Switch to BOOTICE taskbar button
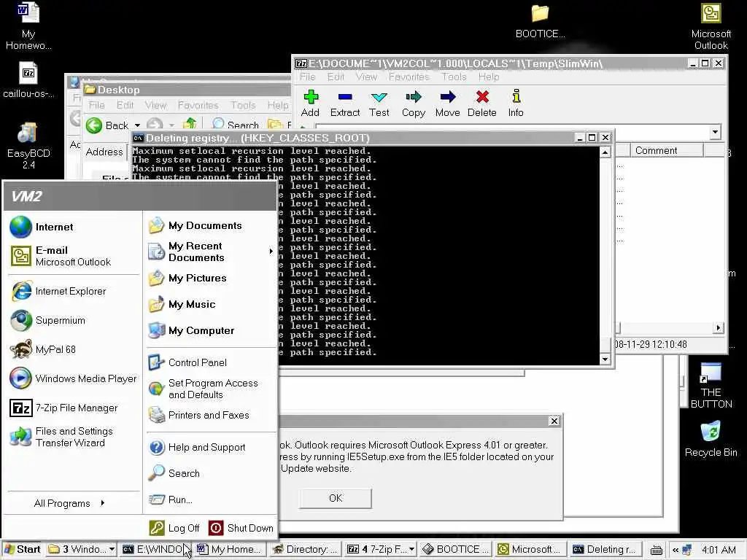The height and width of the screenshot is (560, 747). click(x=456, y=549)
